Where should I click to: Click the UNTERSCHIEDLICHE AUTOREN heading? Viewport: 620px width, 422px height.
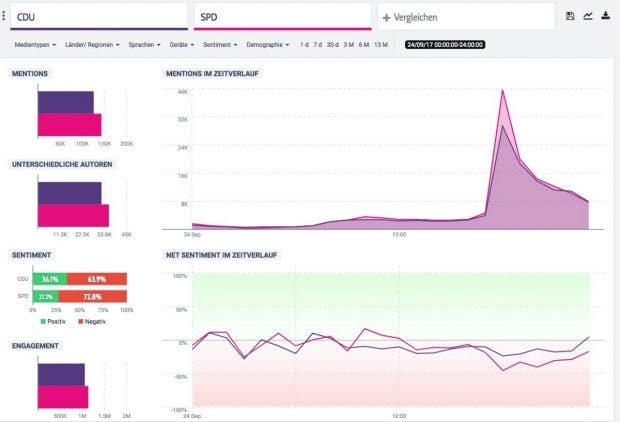[62, 164]
